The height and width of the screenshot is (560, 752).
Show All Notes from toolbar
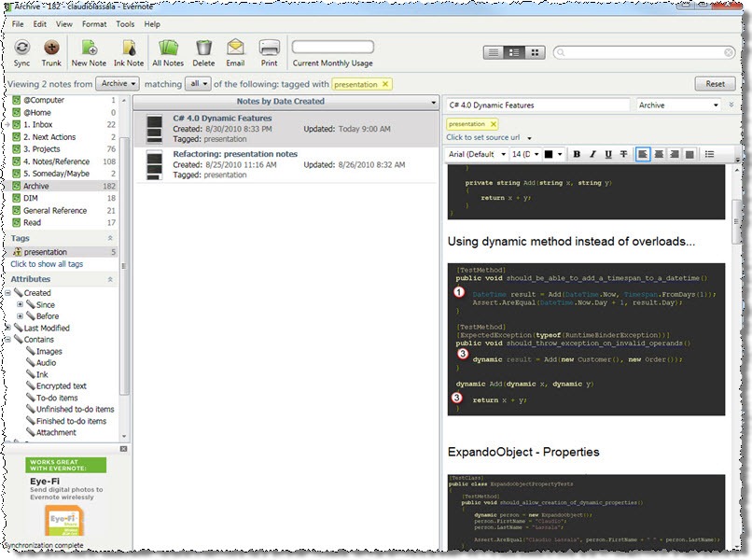168,53
